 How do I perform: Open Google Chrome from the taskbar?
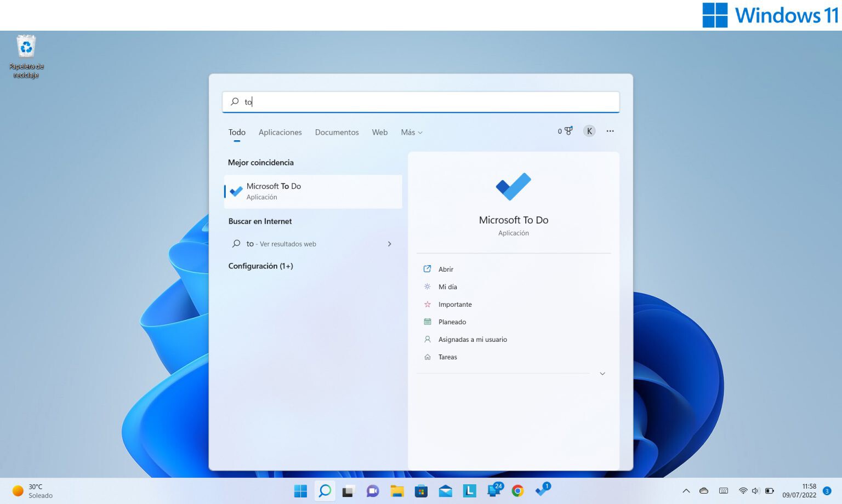pos(517,490)
